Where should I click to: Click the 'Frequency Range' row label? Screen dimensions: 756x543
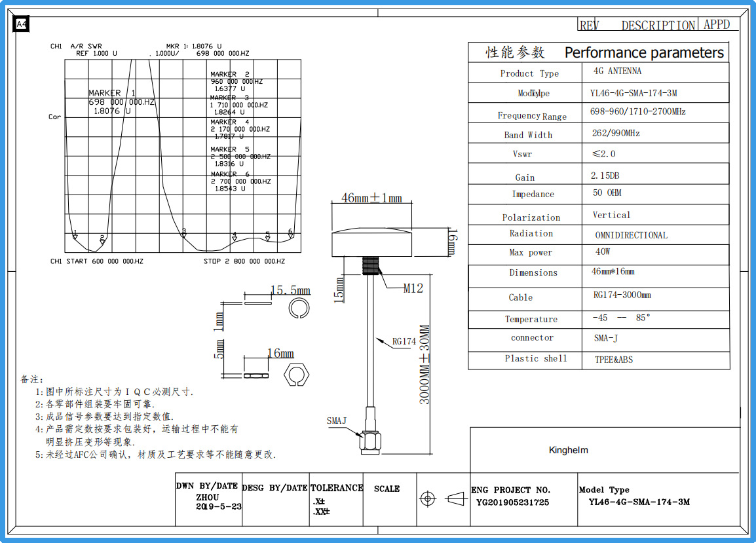point(533,116)
